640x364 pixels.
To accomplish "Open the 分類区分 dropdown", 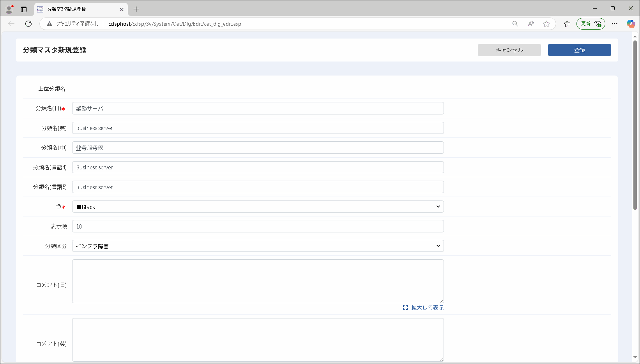I will [x=258, y=246].
